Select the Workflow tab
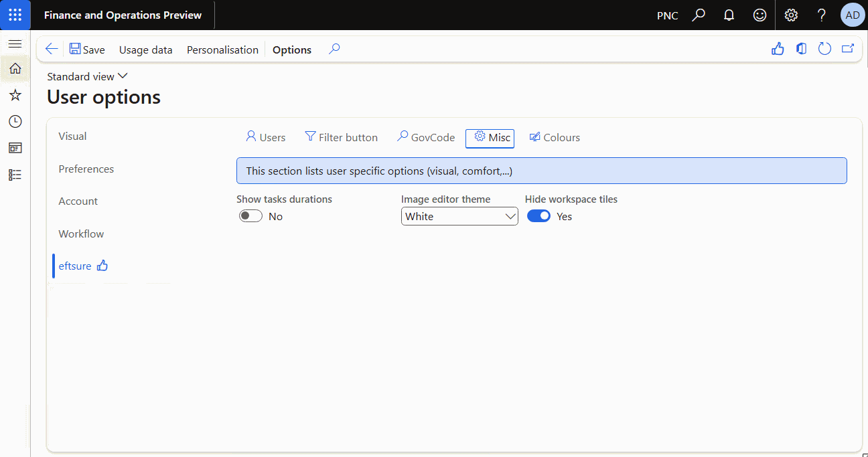Viewport: 868px width, 457px height. 81,234
